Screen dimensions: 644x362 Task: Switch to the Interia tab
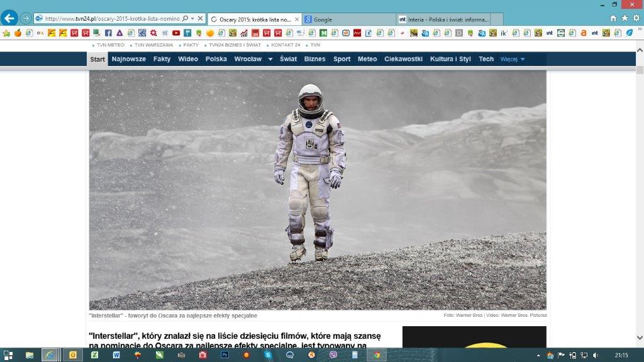click(x=443, y=19)
